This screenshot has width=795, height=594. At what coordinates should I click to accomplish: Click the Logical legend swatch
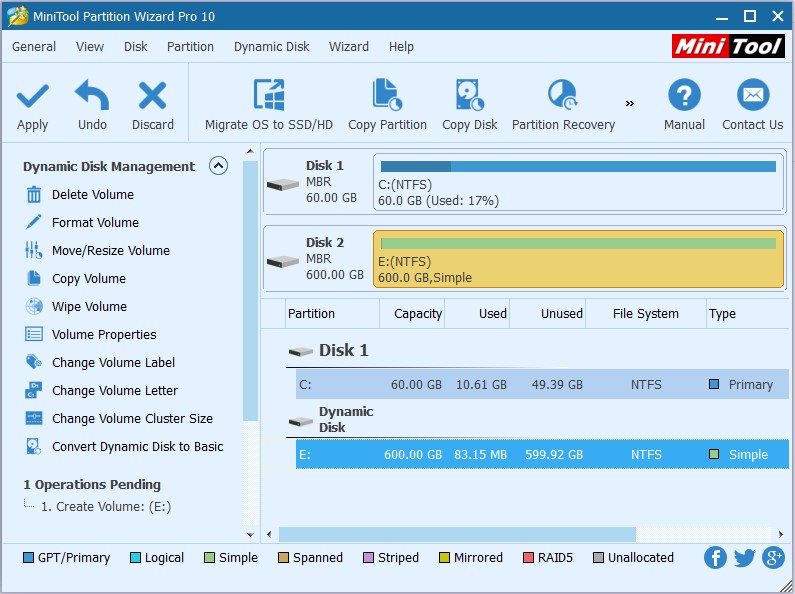click(x=135, y=558)
